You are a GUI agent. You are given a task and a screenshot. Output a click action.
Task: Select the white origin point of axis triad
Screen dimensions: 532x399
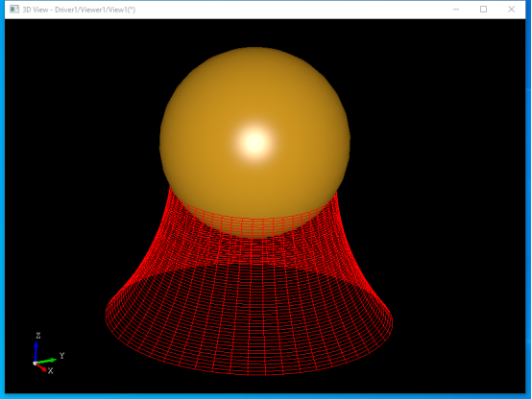click(35, 364)
